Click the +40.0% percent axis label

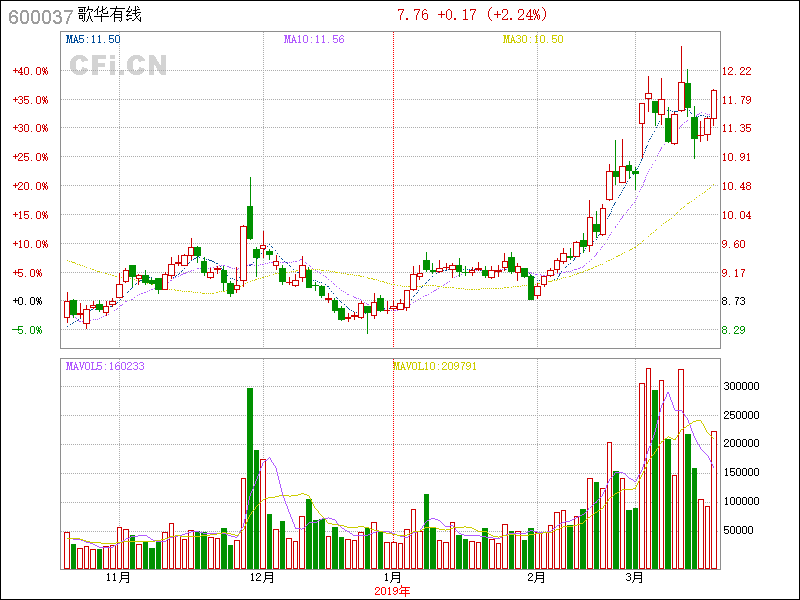(x=31, y=71)
